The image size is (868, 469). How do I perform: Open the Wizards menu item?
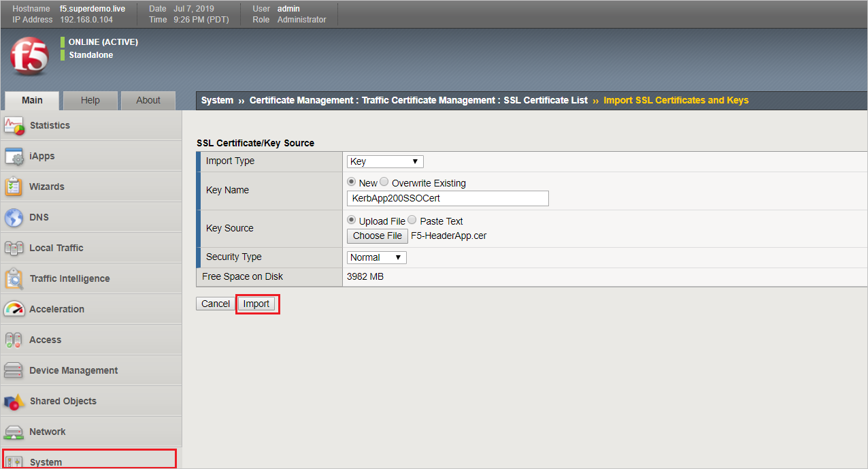coord(91,187)
